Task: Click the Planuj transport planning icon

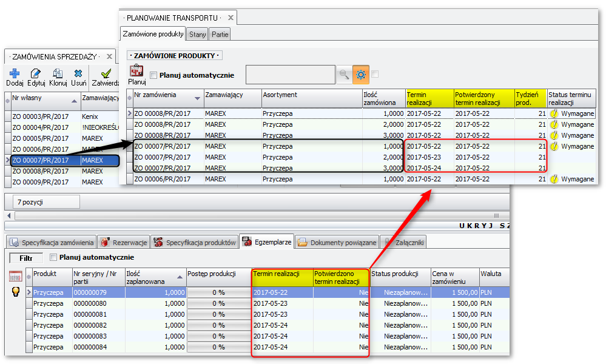Action: click(x=136, y=72)
